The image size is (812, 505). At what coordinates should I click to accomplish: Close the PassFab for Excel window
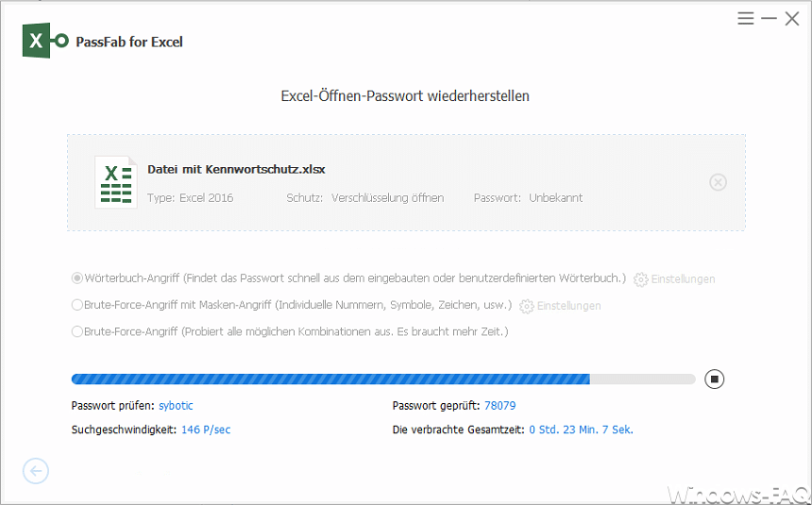point(792,19)
